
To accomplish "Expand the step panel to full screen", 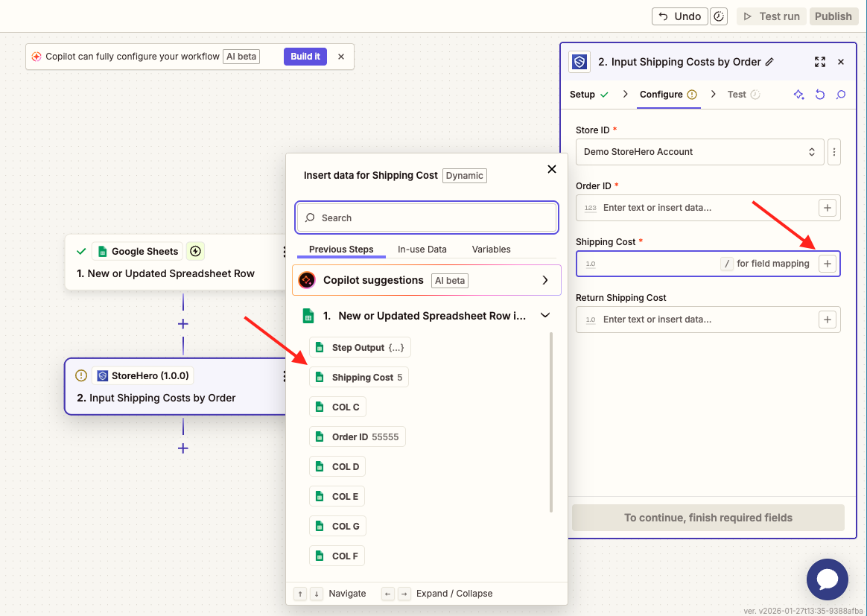I will 820,62.
